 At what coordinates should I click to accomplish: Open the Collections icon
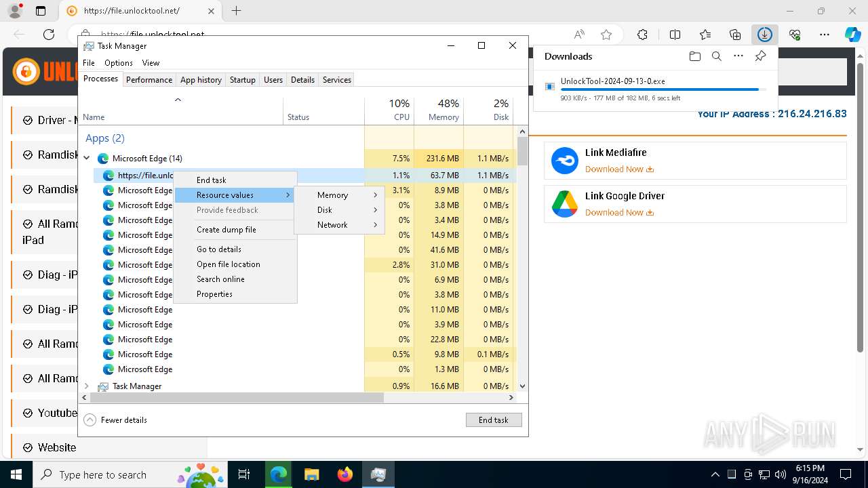point(735,35)
